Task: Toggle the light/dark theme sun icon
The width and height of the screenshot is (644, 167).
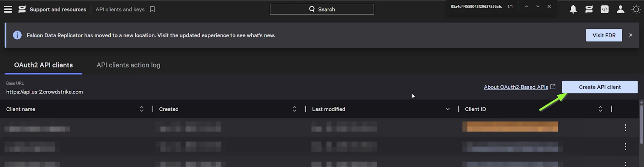Action: click(636, 9)
